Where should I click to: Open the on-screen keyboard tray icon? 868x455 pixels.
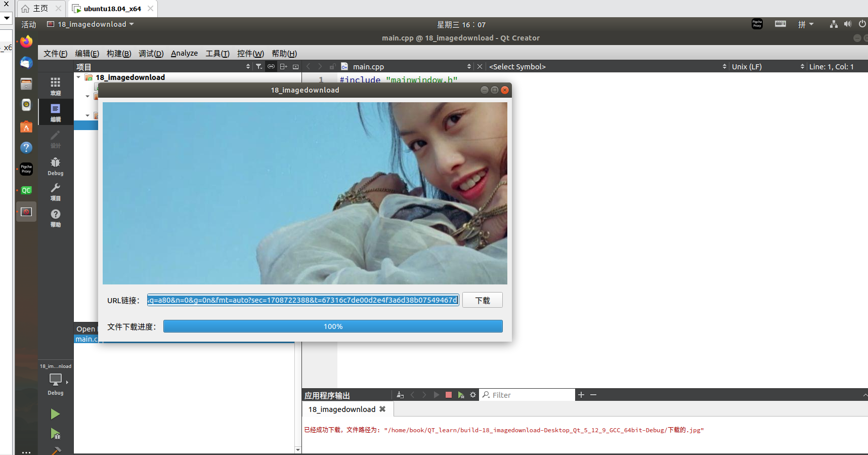(x=780, y=24)
